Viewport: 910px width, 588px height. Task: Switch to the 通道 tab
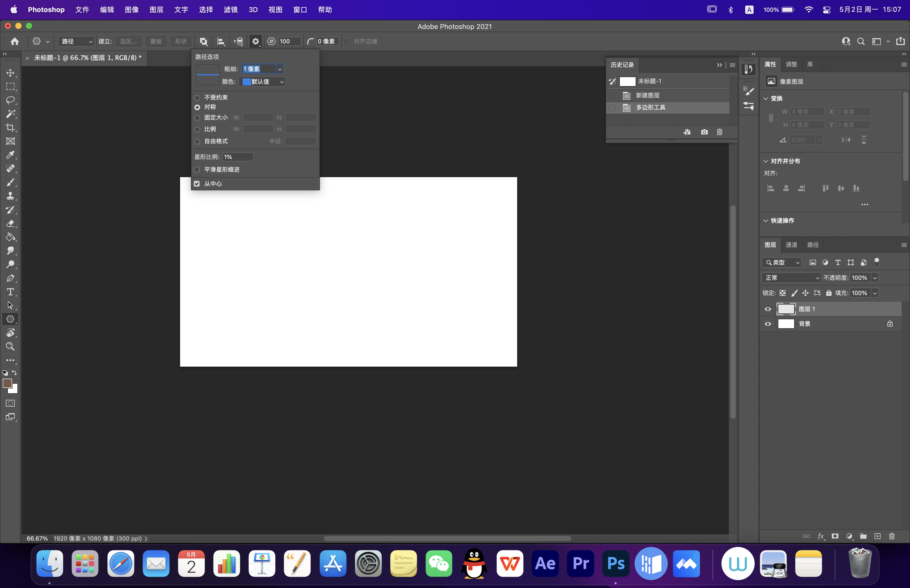pos(791,245)
